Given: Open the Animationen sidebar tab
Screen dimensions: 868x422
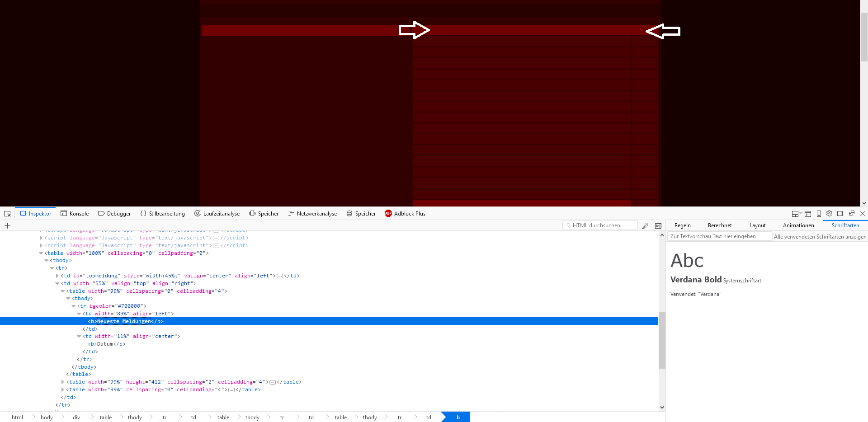Looking at the screenshot, I should tap(798, 225).
